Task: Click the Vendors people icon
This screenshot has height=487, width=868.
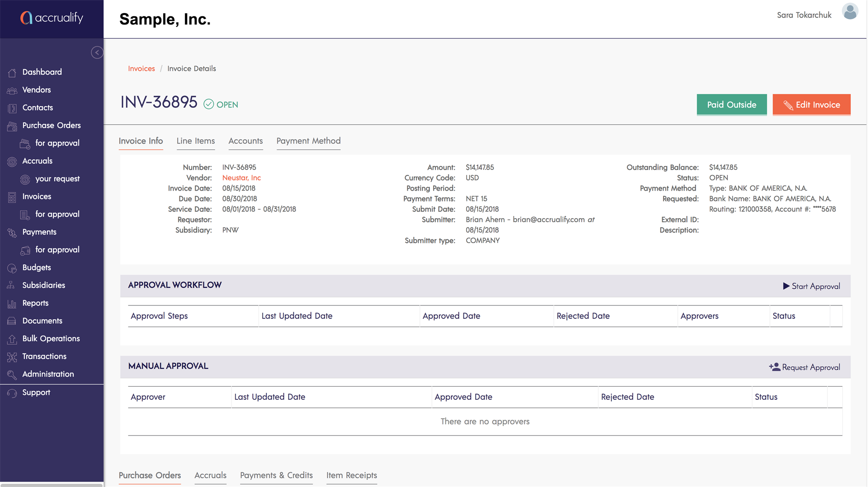Action: click(12, 90)
